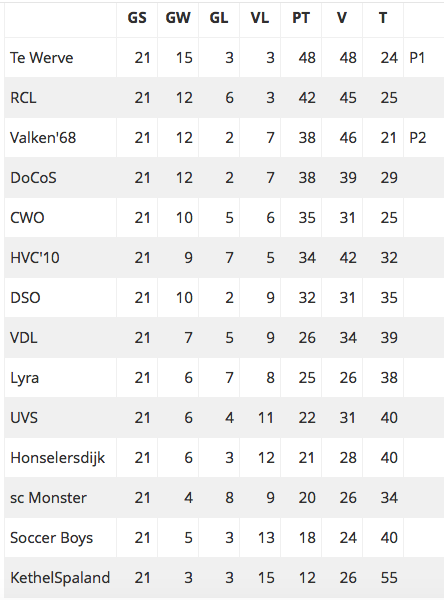Click the V column header
The height and width of the screenshot is (600, 444).
(342, 18)
